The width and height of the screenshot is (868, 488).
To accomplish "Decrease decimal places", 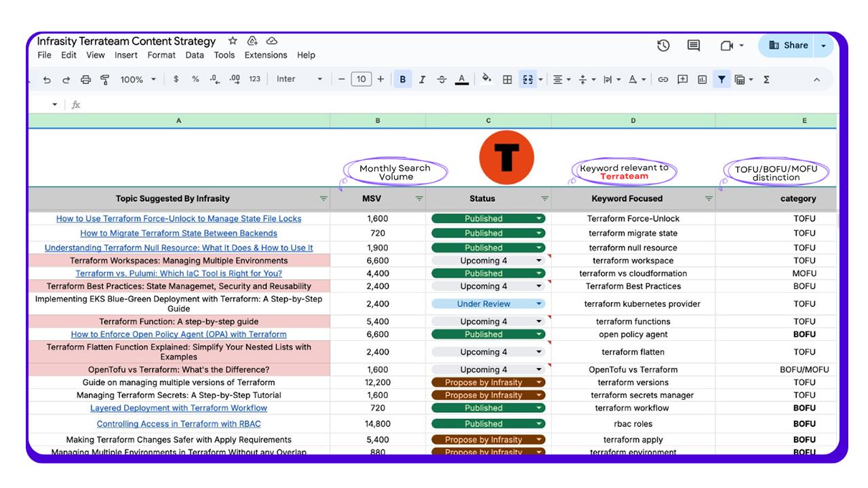I will point(214,79).
